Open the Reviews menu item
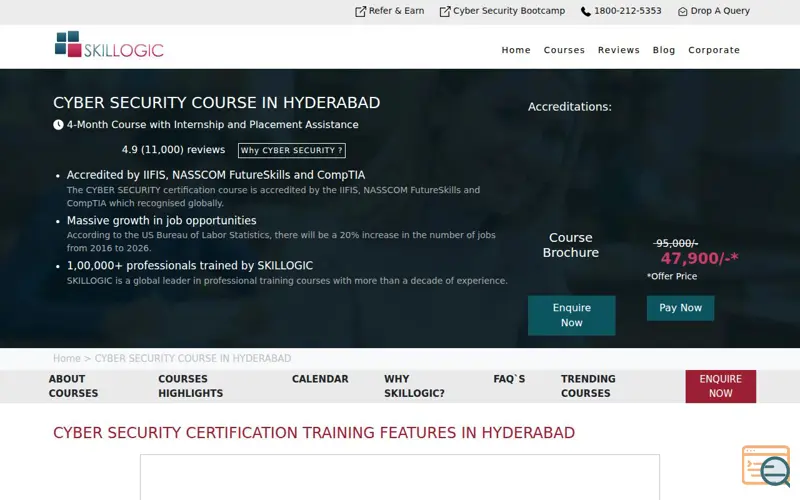Image resolution: width=800 pixels, height=500 pixels. (x=618, y=50)
